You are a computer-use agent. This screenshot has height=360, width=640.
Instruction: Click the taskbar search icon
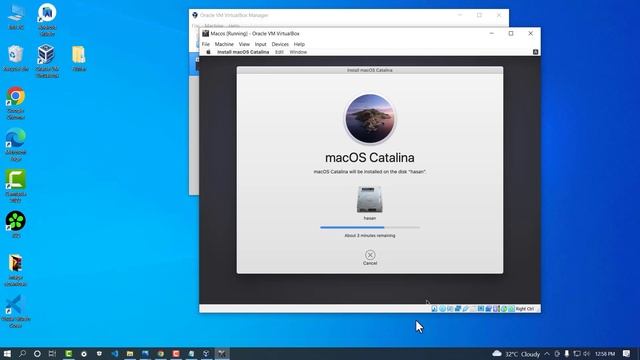[22, 353]
